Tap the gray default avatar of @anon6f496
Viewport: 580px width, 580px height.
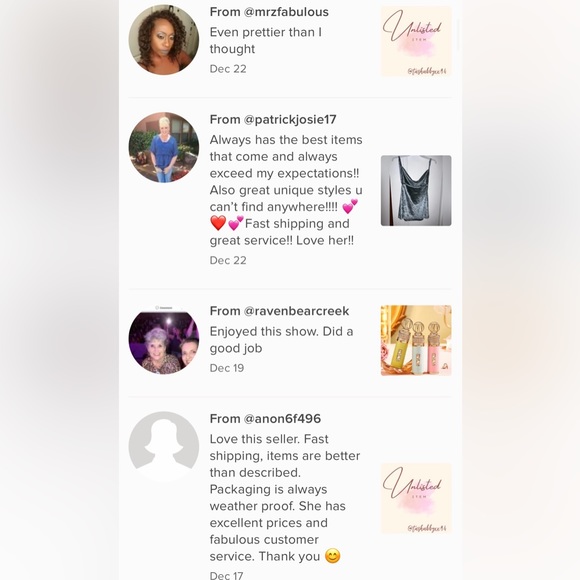(x=163, y=446)
